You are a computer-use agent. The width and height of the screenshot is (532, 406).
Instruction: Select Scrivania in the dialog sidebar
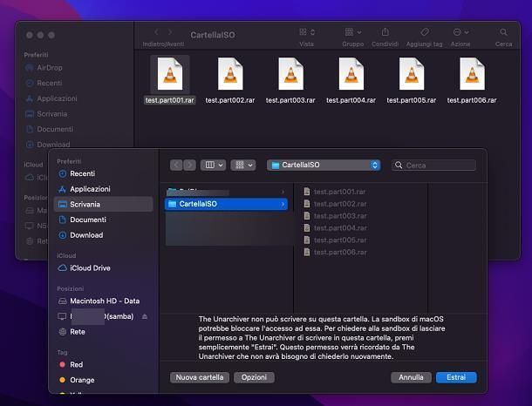(x=85, y=205)
